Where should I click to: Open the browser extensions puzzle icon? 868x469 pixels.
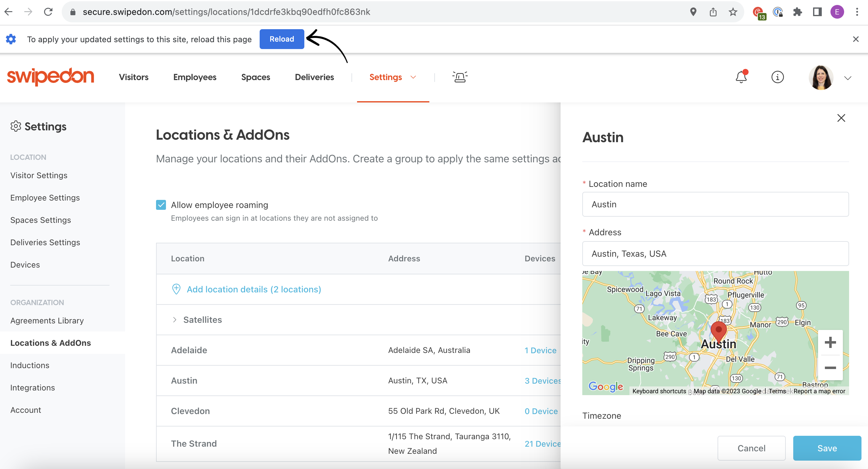tap(797, 12)
